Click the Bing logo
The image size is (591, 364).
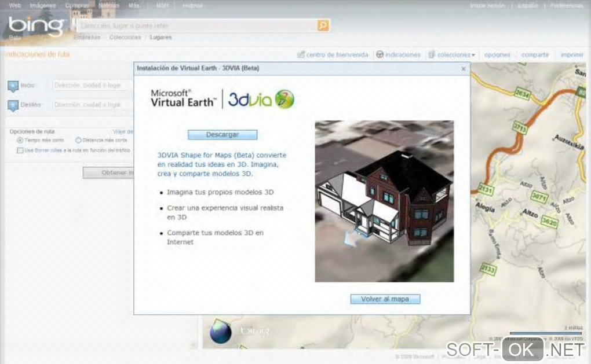point(36,26)
